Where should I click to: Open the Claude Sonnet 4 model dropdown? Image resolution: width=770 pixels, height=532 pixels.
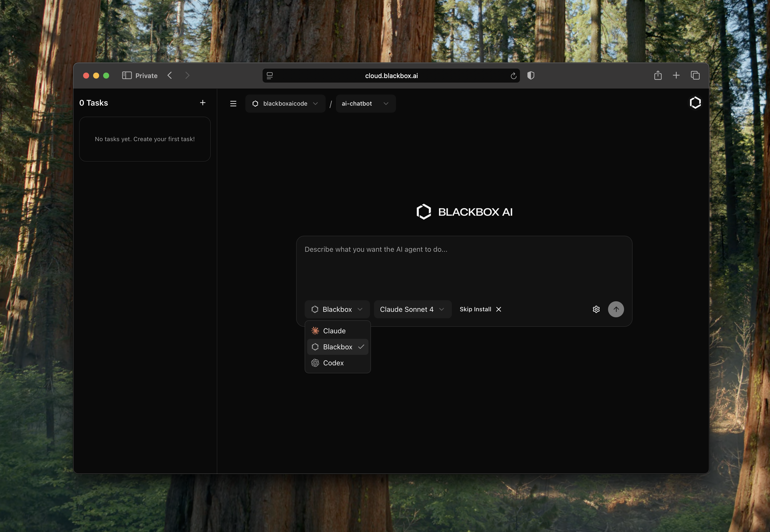pyautogui.click(x=412, y=309)
